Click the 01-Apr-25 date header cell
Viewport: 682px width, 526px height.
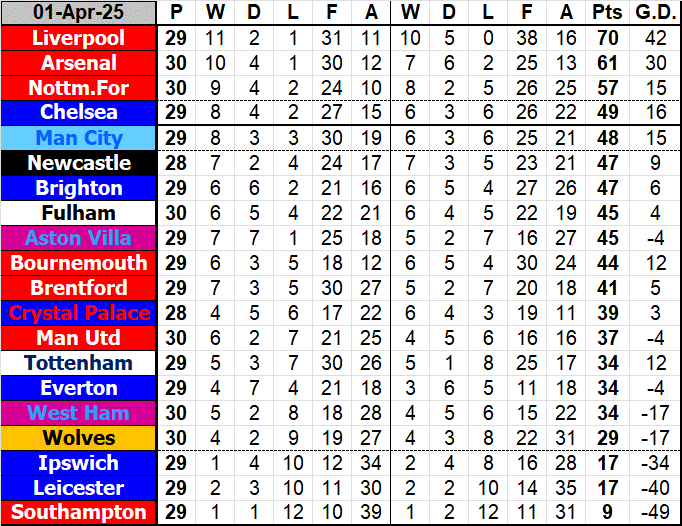[79, 13]
